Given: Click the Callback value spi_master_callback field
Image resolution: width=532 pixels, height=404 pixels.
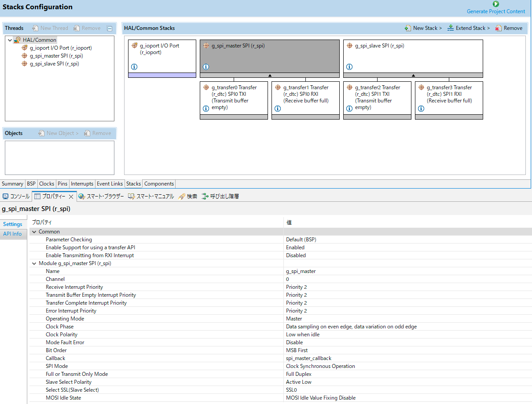Looking at the screenshot, I should [308, 358].
